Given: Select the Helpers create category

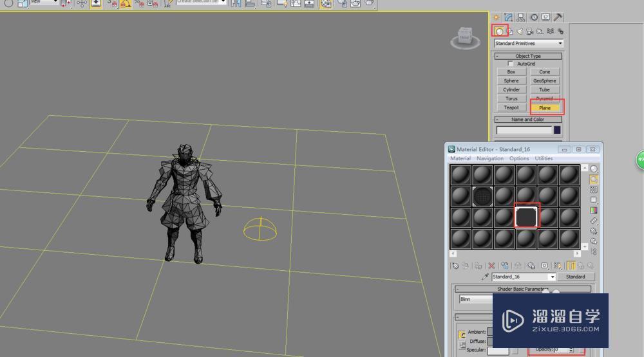Looking at the screenshot, I should [x=540, y=31].
